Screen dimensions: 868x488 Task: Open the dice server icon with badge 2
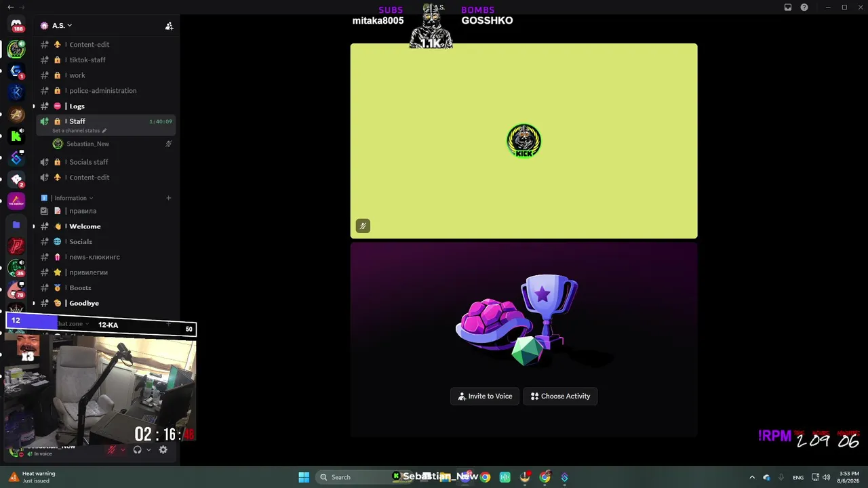click(x=16, y=180)
